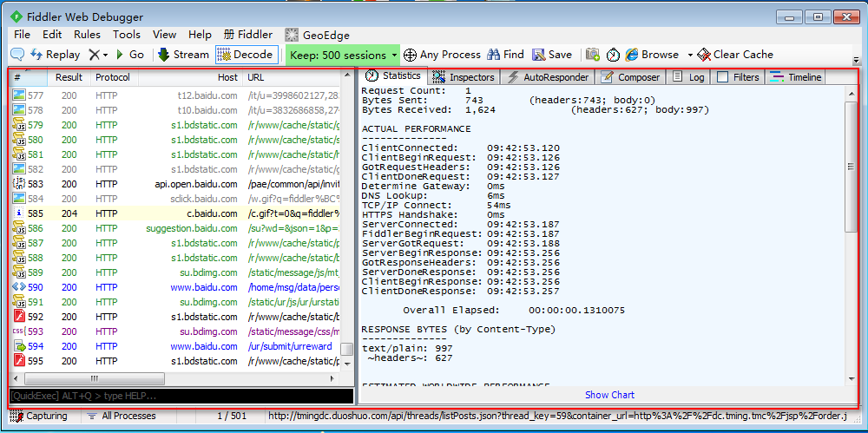Select session 583 JSON icon
This screenshot has width=868, height=433.
(18, 184)
